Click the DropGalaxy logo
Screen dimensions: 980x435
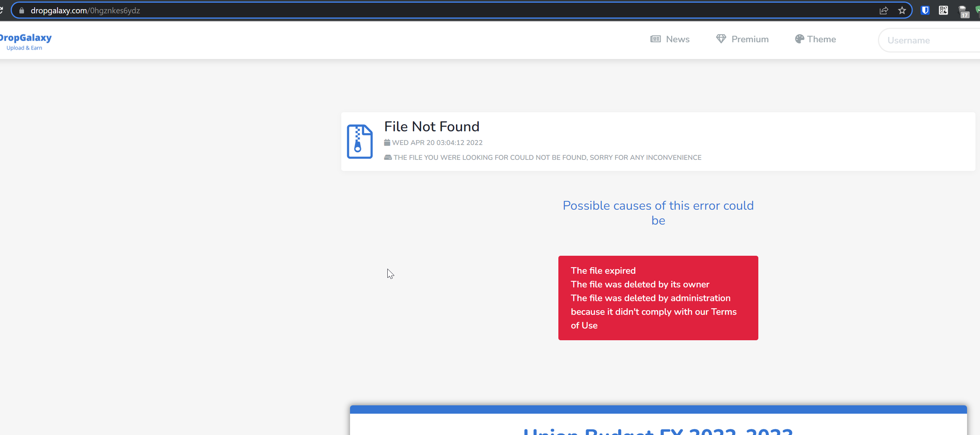point(26,41)
